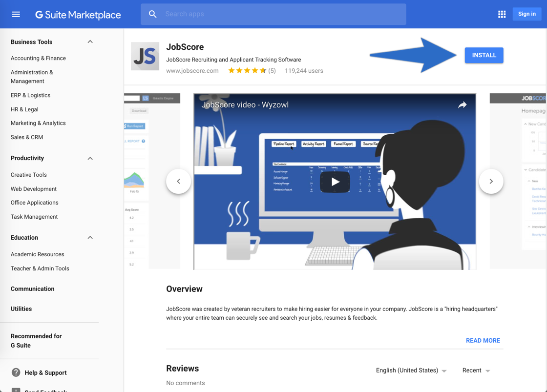The width and height of the screenshot is (547, 392).
Task: Open HR & Legal category
Action: (24, 109)
